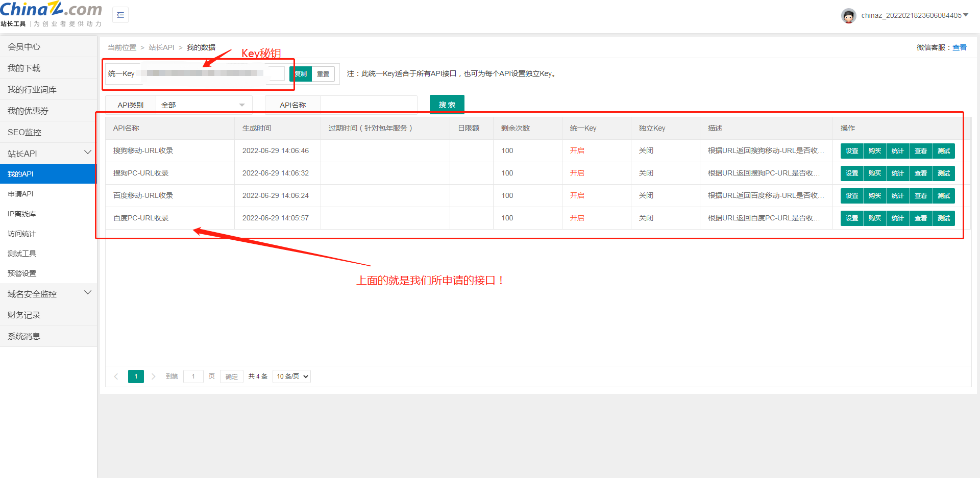Open 我的下载 in sidebar

[x=48, y=68]
